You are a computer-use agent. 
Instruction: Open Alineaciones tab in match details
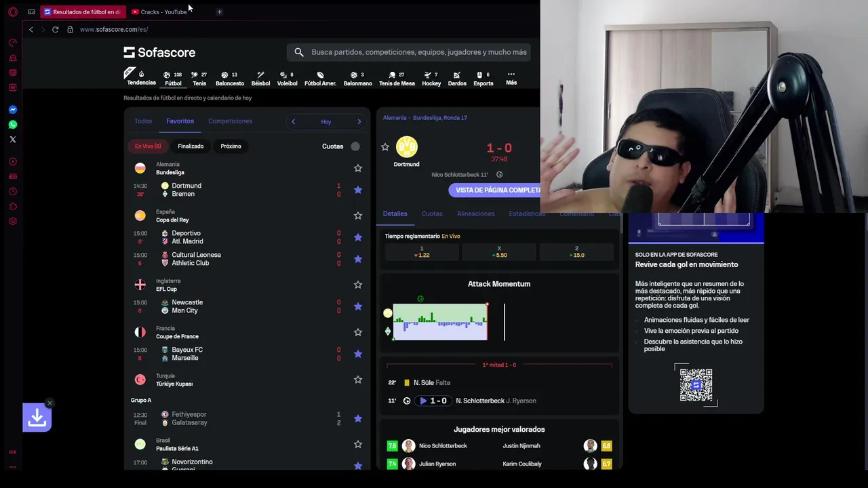click(475, 213)
